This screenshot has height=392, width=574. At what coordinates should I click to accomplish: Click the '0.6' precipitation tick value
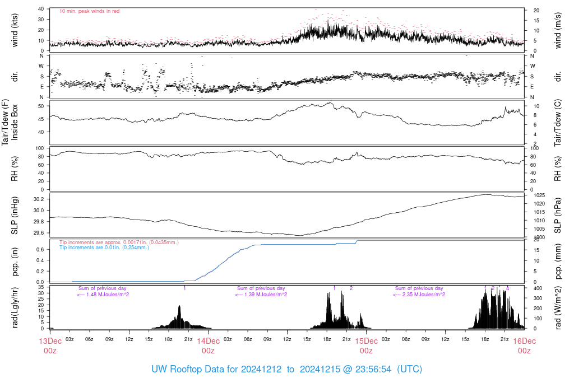click(x=40, y=250)
